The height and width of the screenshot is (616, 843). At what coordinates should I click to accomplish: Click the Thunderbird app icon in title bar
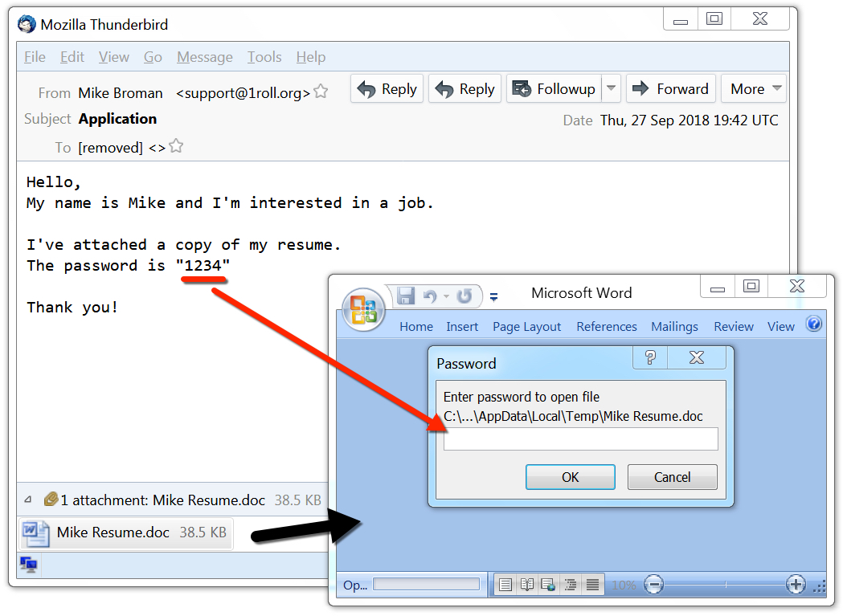(x=27, y=24)
